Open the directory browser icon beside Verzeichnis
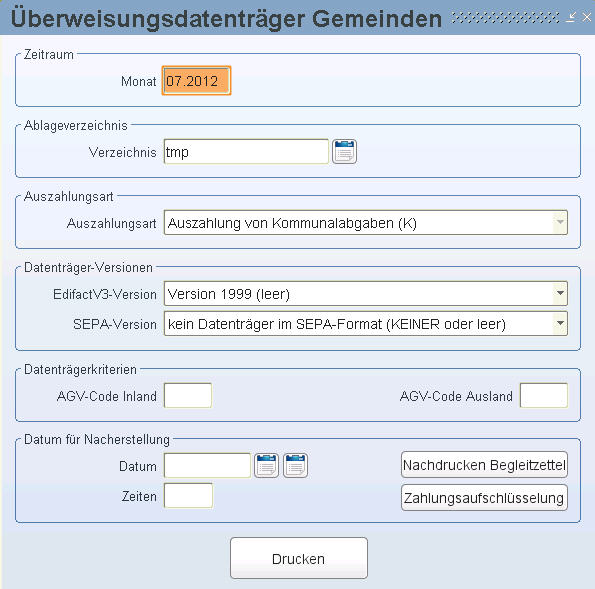This screenshot has width=595, height=589. [x=344, y=151]
